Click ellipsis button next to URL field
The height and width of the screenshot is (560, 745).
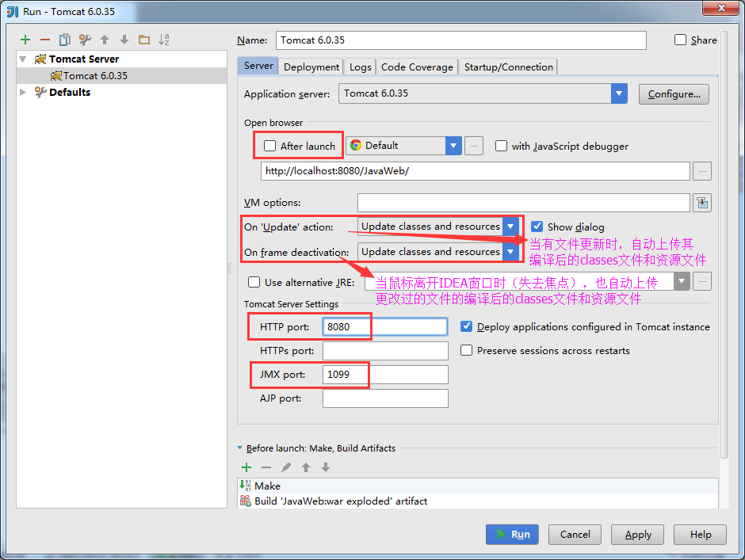[x=701, y=171]
